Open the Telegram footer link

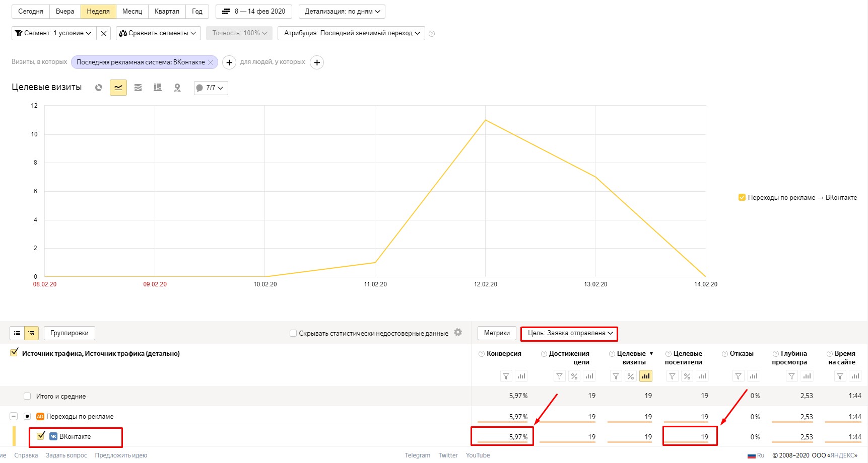(418, 455)
